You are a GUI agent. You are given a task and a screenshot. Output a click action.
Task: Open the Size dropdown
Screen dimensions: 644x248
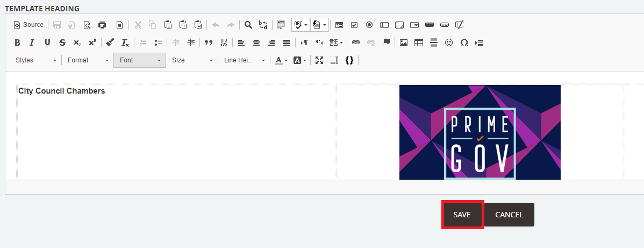(192, 60)
